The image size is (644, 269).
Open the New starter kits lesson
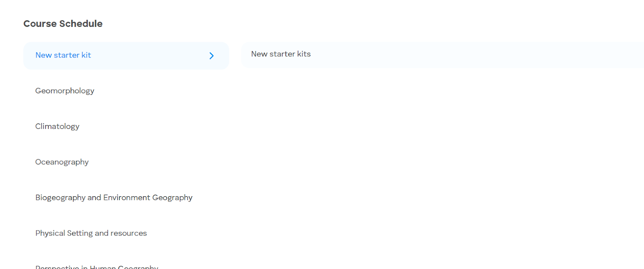[x=281, y=54]
